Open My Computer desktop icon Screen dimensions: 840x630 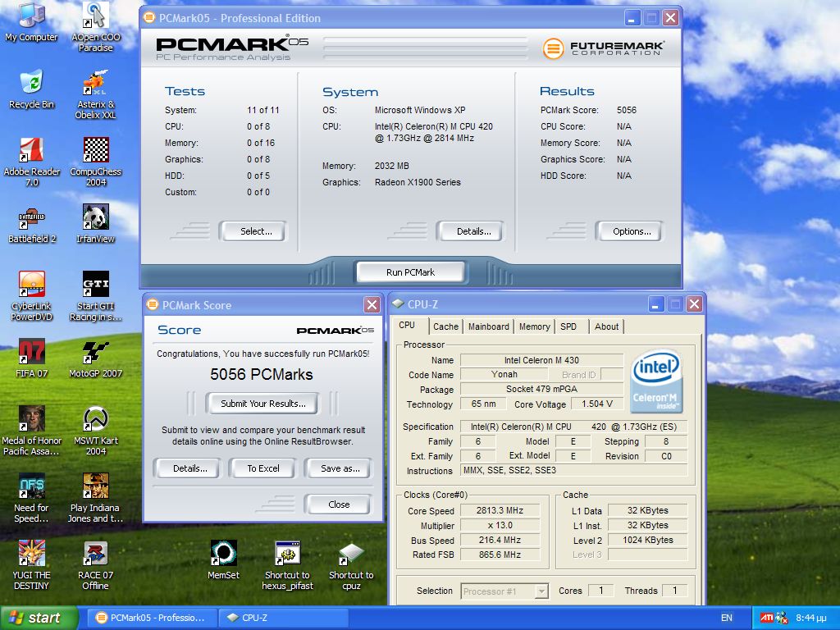(x=31, y=21)
